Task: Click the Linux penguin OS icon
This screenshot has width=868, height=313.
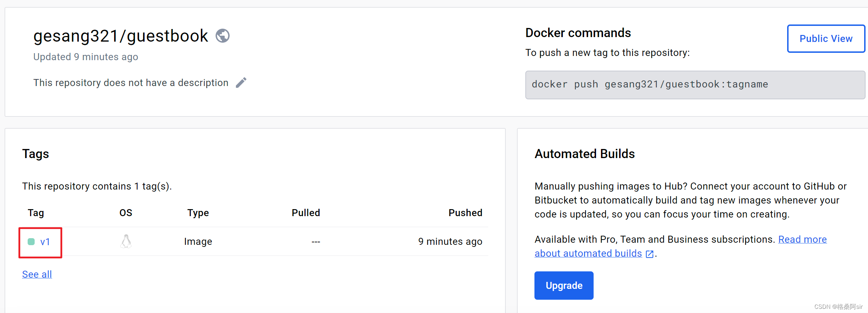Action: (x=126, y=241)
